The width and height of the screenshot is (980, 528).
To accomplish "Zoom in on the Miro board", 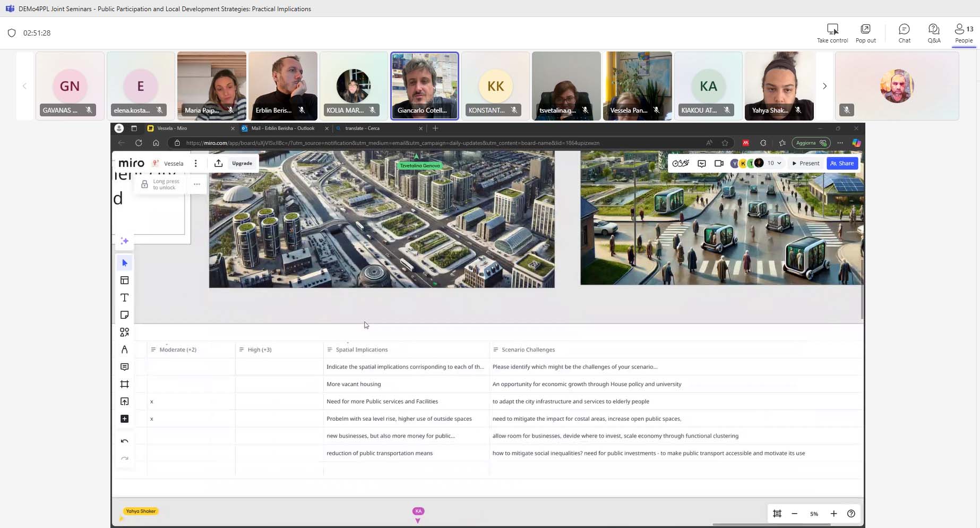I will [x=833, y=514].
